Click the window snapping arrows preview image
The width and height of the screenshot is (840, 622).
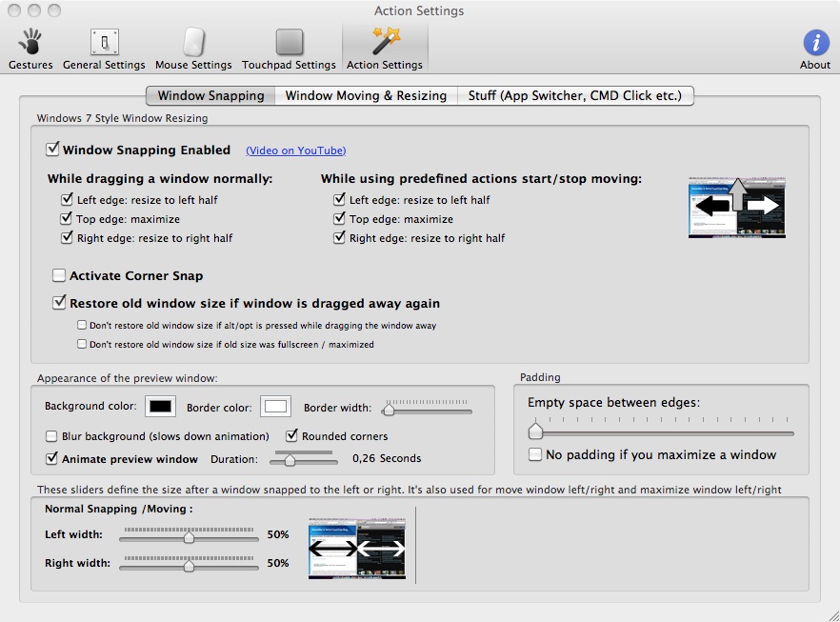(736, 207)
